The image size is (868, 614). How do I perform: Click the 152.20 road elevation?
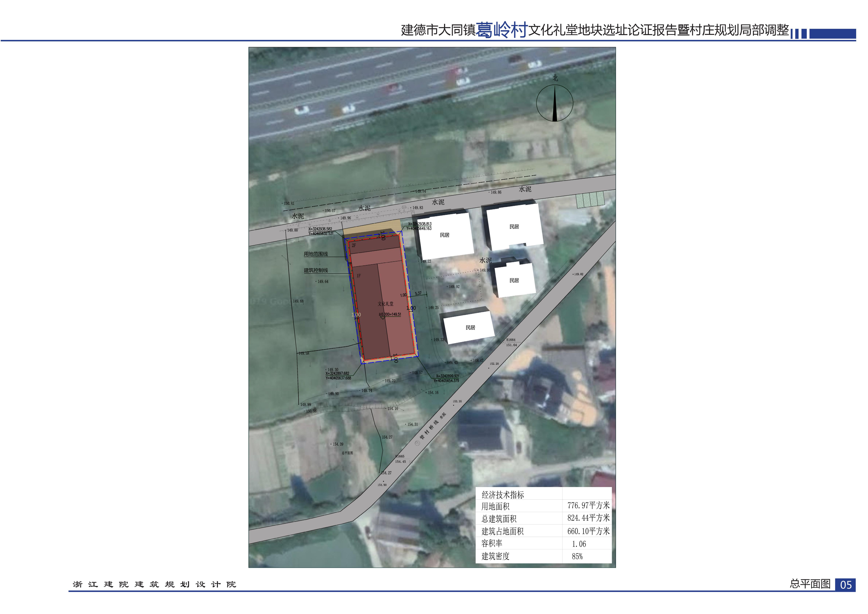click(494, 364)
